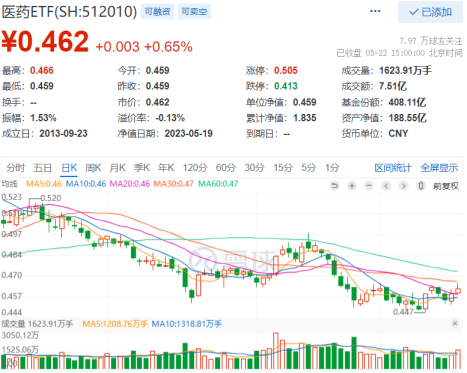Image resolution: width=467 pixels, height=373 pixels.
Task: Open 全屏显示 fullscreen view
Action: [439, 168]
